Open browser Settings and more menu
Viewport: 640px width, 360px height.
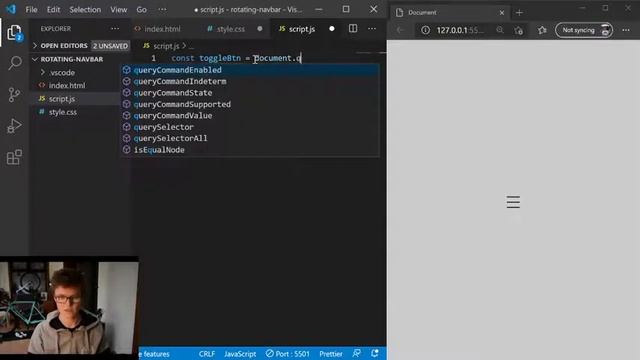[x=626, y=30]
